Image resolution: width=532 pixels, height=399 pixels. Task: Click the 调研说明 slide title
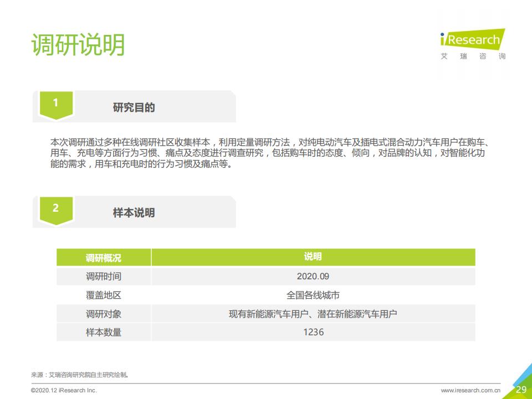78,45
